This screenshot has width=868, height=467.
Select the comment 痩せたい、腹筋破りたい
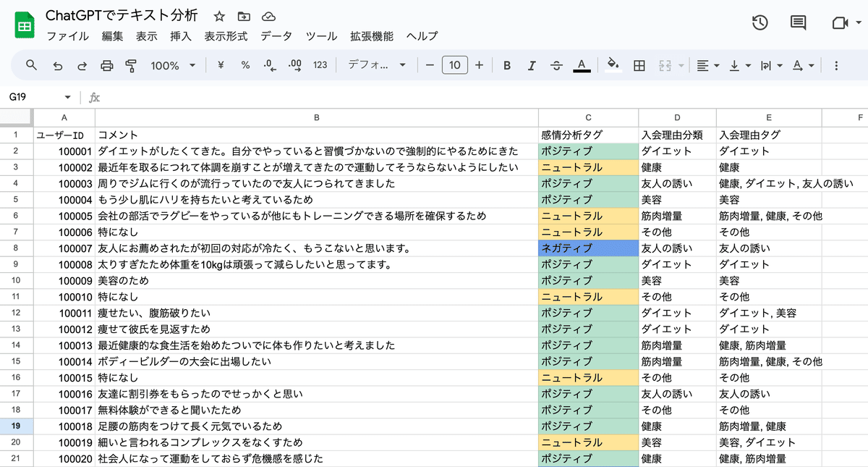point(317,313)
